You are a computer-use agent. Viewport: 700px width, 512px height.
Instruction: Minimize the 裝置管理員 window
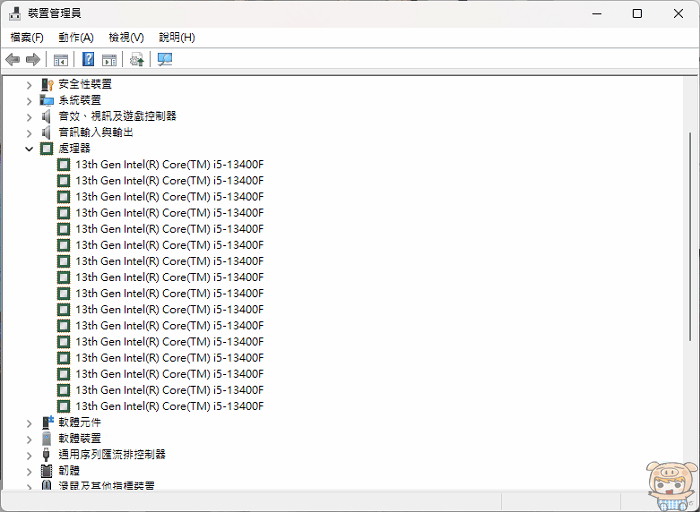pos(597,13)
